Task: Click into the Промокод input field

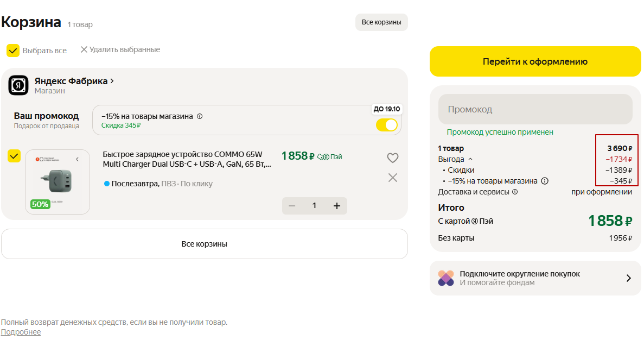Action: (x=535, y=110)
